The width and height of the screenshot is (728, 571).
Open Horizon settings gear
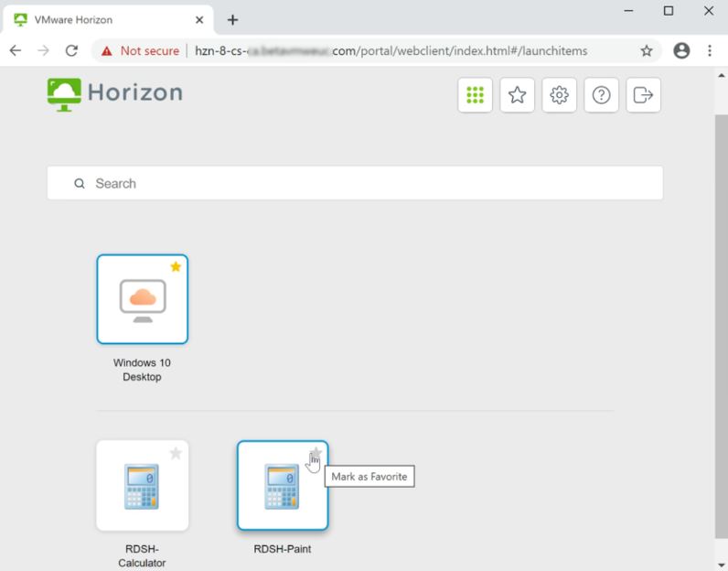(559, 95)
